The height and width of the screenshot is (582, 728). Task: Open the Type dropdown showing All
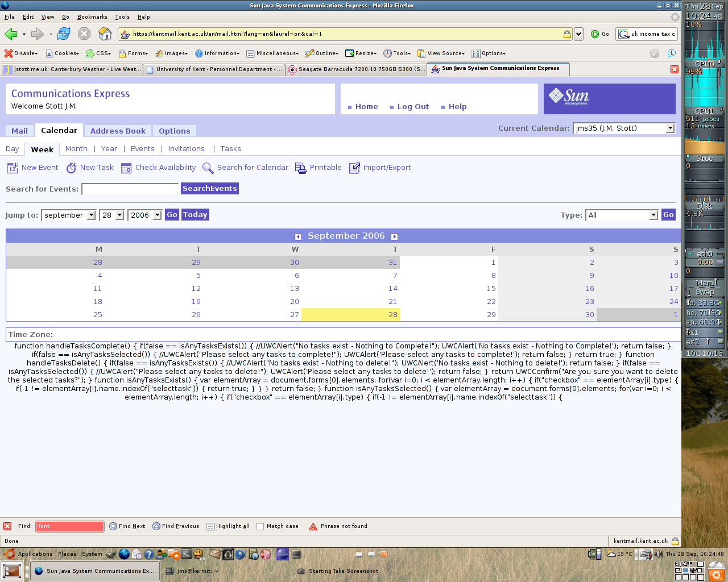[622, 215]
